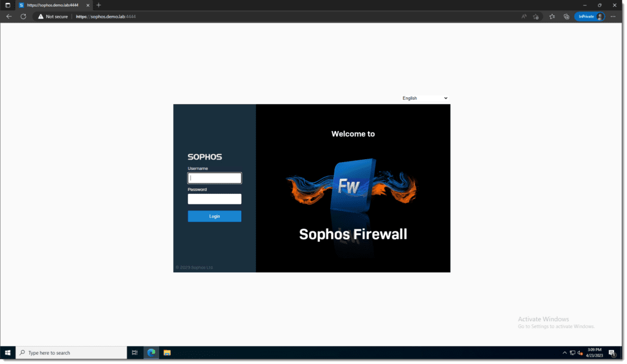The width and height of the screenshot is (627, 364).
Task: Click the Password input field
Action: coord(215,199)
